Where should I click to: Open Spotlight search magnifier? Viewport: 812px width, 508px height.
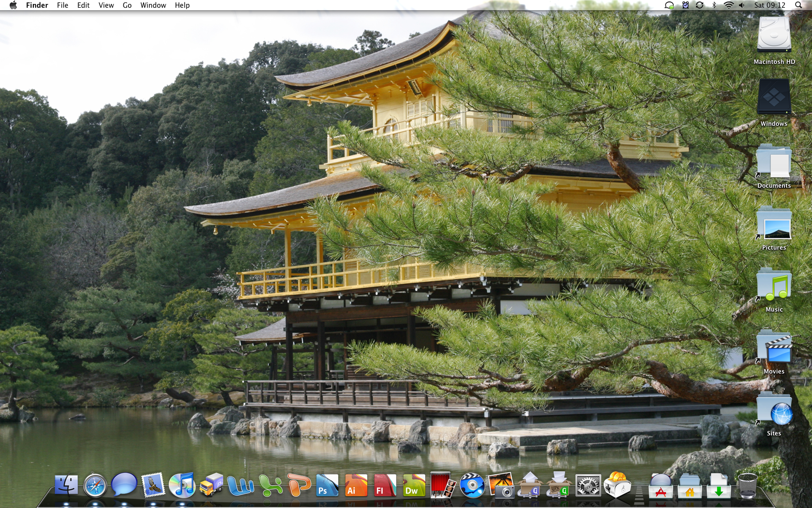pos(798,5)
